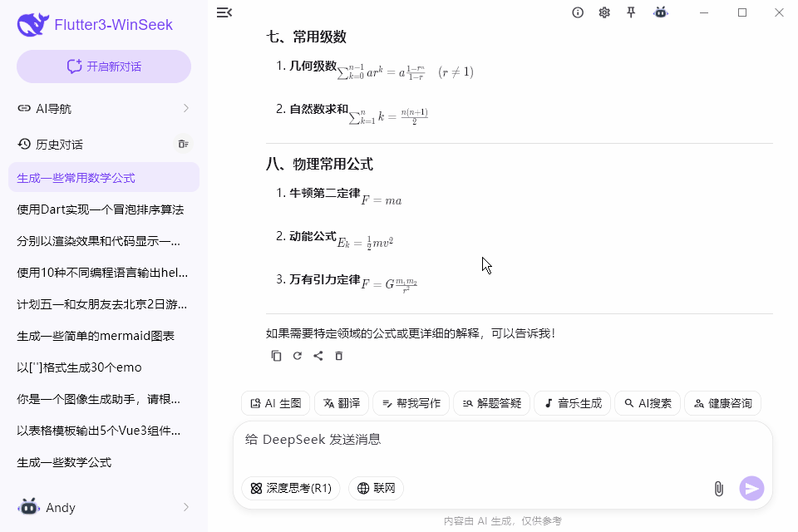Share the math formulas response
Screen dimensions: 798x532
(x=318, y=356)
